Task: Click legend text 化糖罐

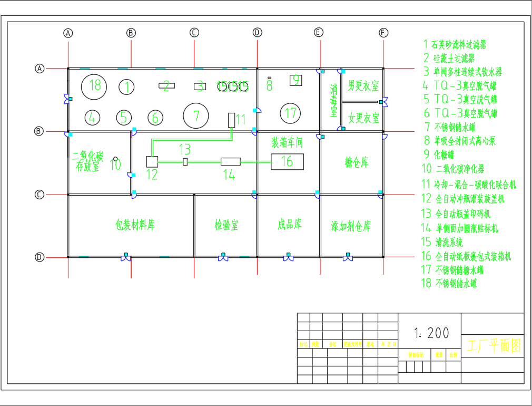Action: coord(444,154)
